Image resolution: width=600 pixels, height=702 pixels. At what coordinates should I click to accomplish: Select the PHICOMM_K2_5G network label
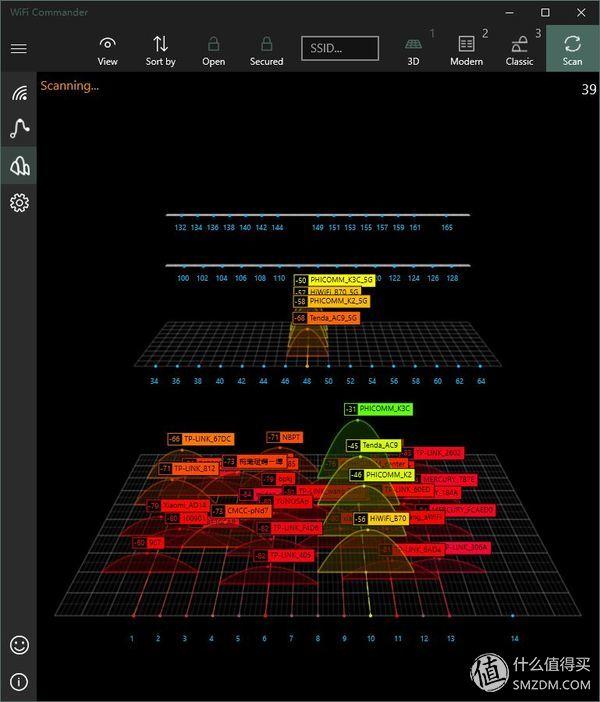click(332, 301)
